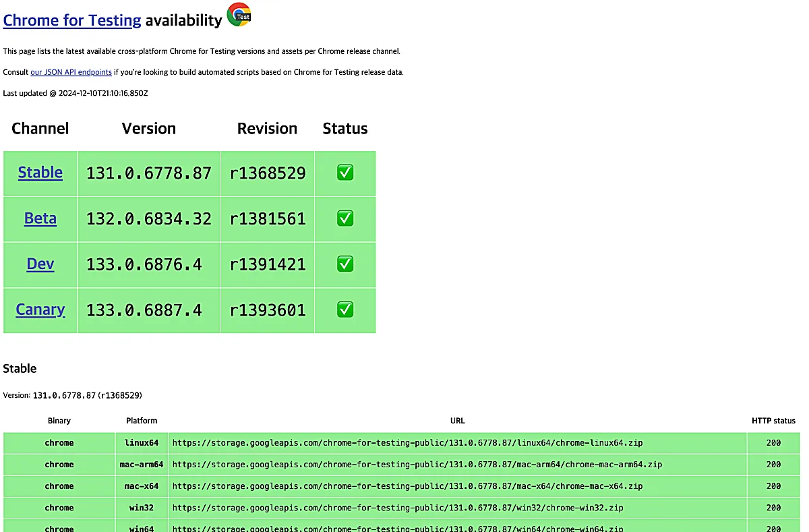Select version text 132.0.6834.32
Screen dimensions: 809x532
tap(149, 218)
